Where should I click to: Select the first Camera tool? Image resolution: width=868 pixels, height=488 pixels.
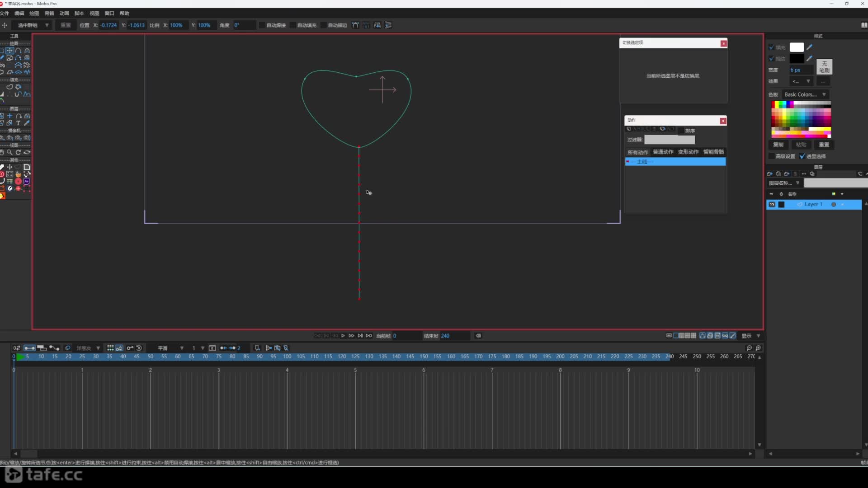pyautogui.click(x=2, y=137)
